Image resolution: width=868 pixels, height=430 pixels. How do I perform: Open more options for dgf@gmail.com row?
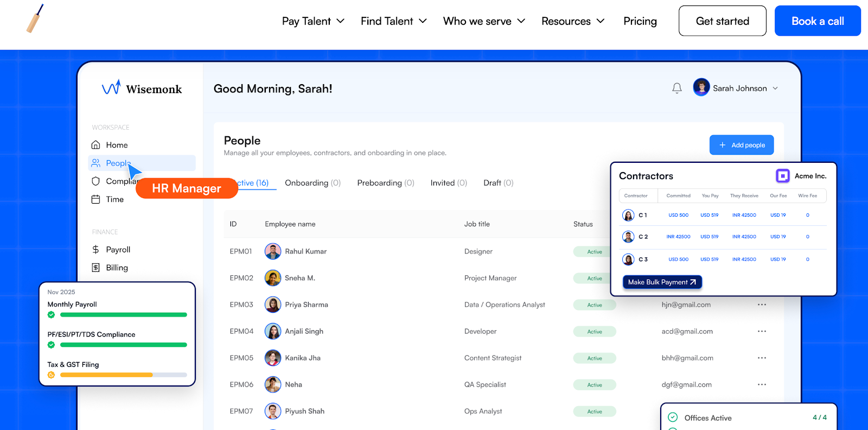pos(762,384)
